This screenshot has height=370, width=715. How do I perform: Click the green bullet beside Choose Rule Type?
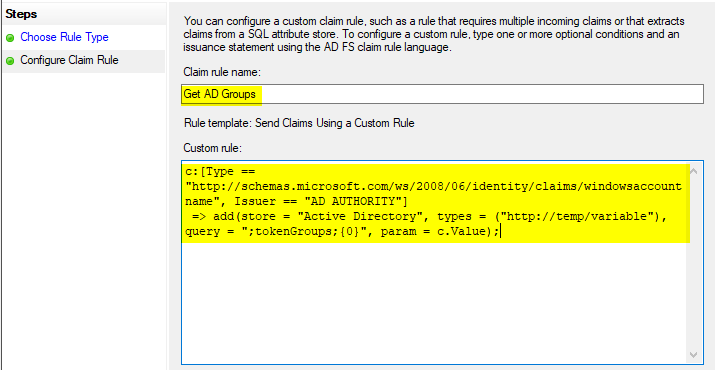point(10,38)
